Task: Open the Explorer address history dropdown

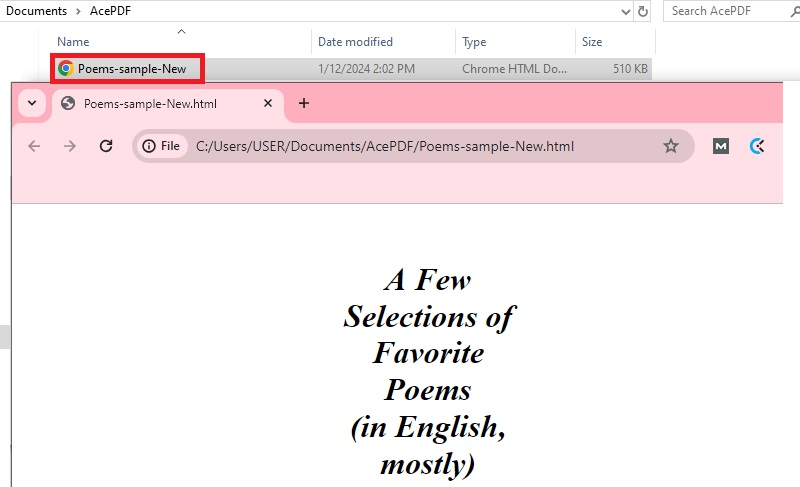Action: pyautogui.click(x=626, y=11)
